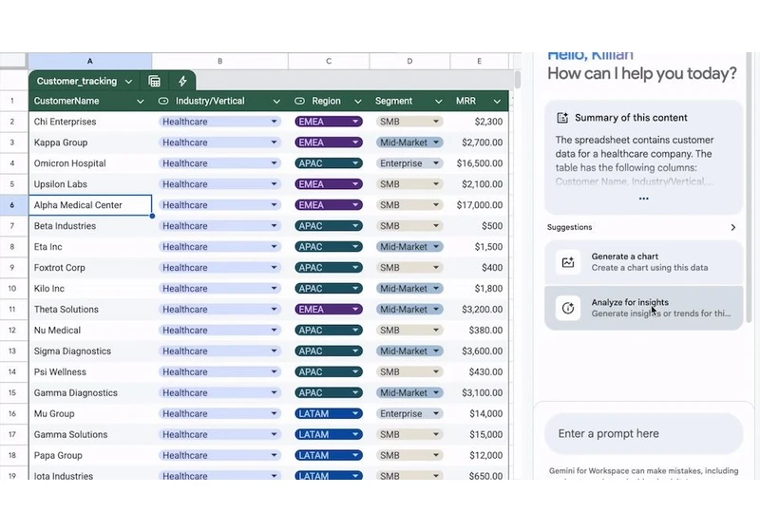Open the Mid-Market segment dropdown for Theta Solutions
The width and height of the screenshot is (760, 532).
tap(436, 309)
